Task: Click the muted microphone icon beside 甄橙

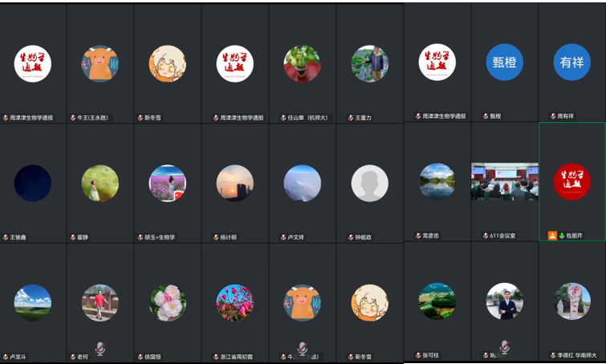Action: (x=486, y=115)
